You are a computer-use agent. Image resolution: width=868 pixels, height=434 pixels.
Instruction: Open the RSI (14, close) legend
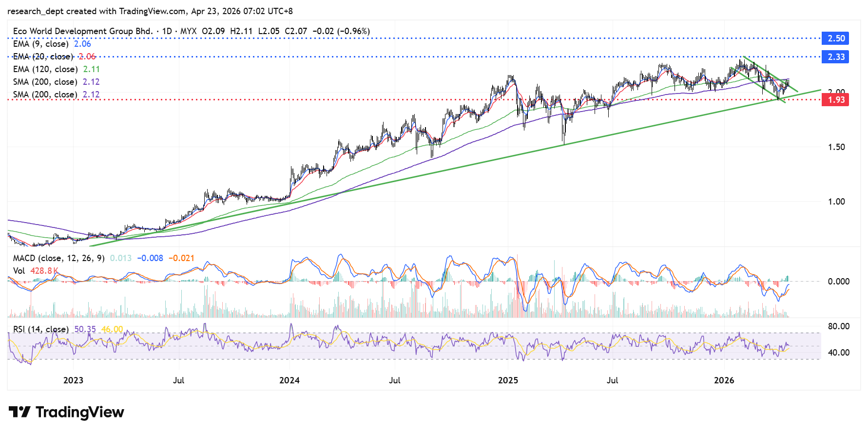pos(41,329)
